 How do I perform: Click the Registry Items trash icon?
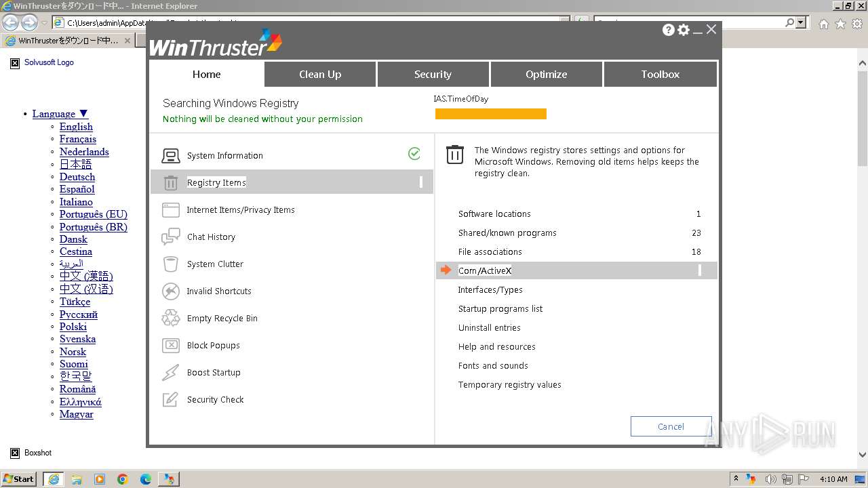pyautogui.click(x=171, y=183)
